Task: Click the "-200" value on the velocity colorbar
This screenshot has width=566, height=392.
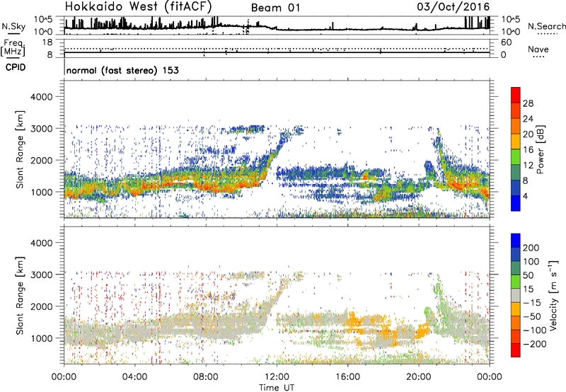Action: [x=535, y=344]
